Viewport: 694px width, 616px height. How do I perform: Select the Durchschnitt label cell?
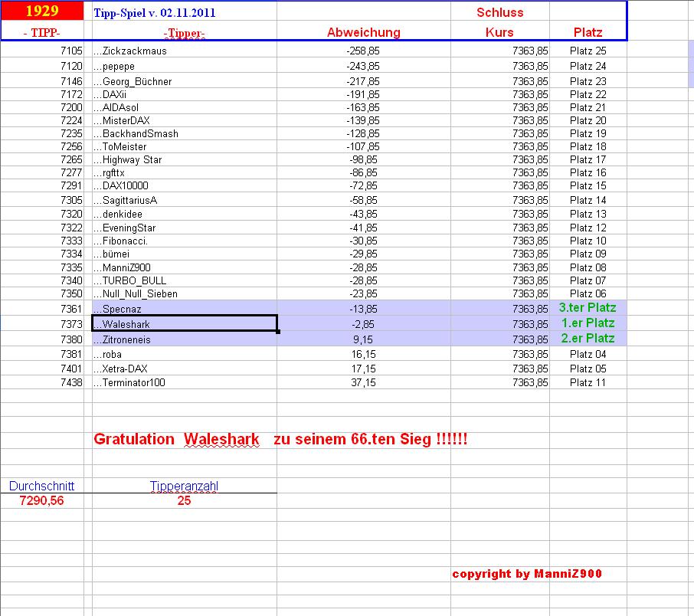(x=41, y=486)
